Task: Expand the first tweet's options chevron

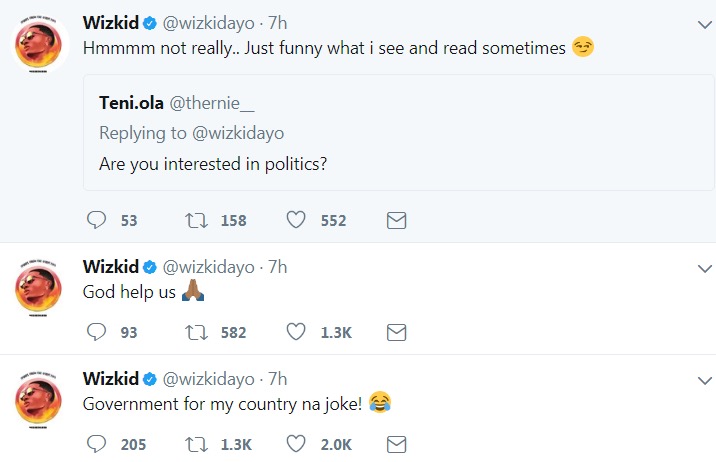Action: click(702, 19)
